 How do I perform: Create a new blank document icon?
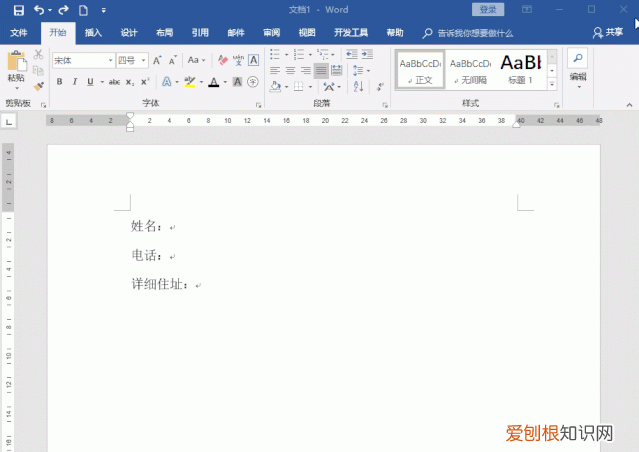coord(84,10)
